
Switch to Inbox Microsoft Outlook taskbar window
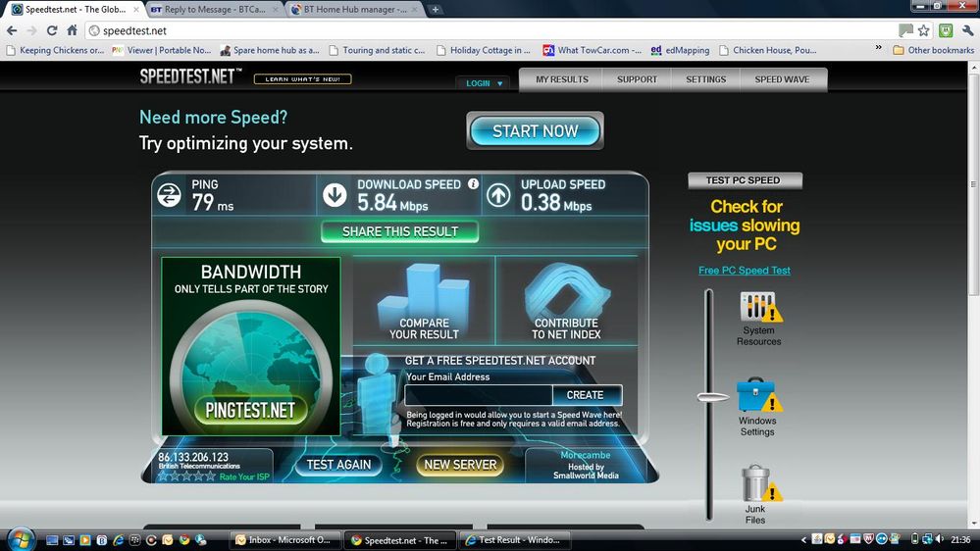click(285, 540)
